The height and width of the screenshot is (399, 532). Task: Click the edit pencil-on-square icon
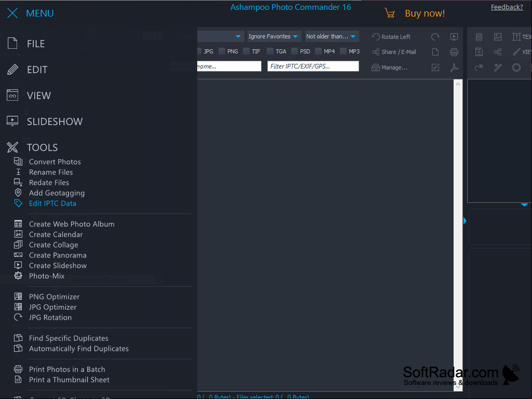[x=435, y=67]
